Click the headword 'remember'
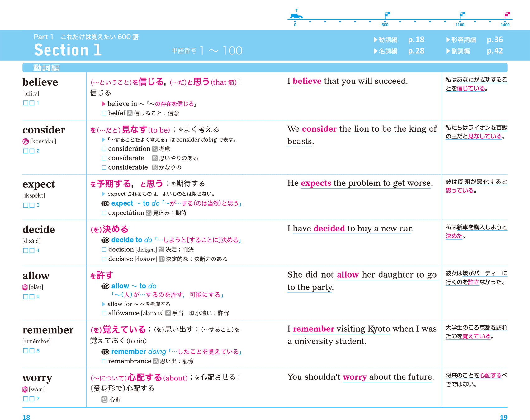Screen dimensions: 530x420 pos(48,330)
